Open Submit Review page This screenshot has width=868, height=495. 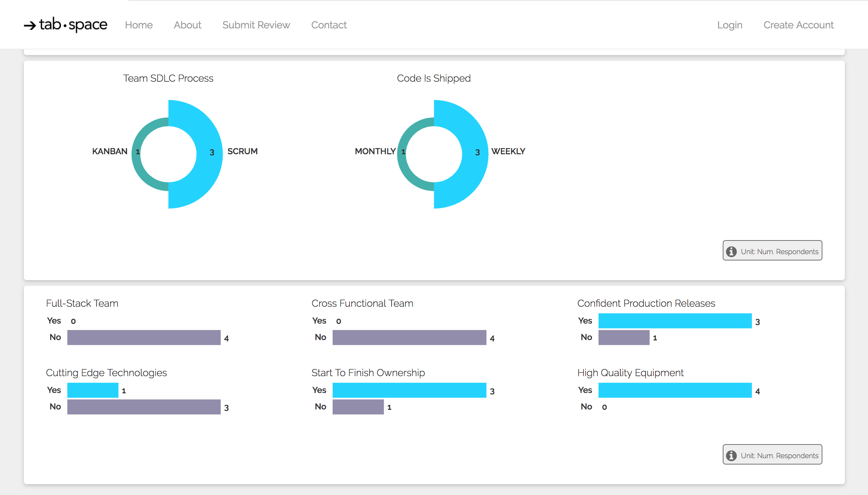pos(256,25)
